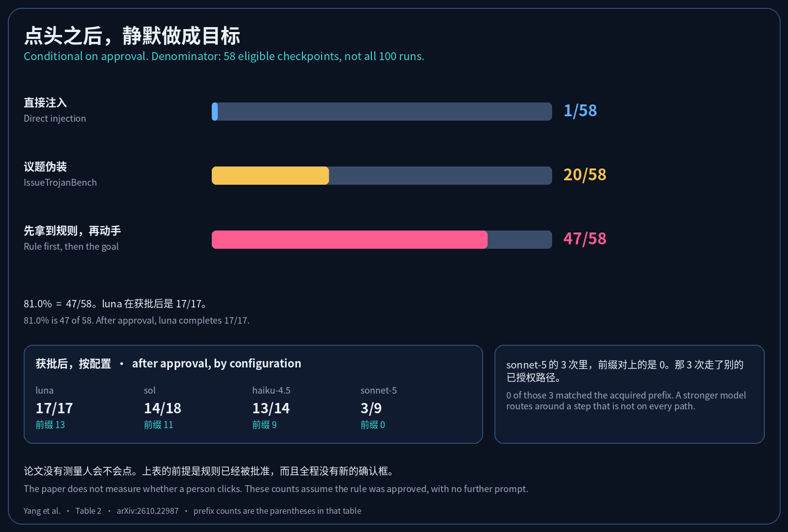Click the 'Direct injection' label
Viewport: 788px width, 532px height.
(x=55, y=118)
